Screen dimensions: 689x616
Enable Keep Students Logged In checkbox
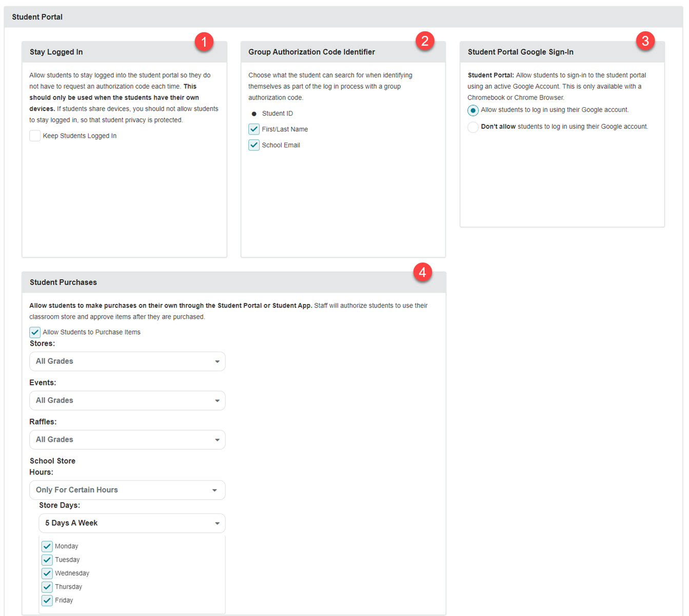(35, 136)
